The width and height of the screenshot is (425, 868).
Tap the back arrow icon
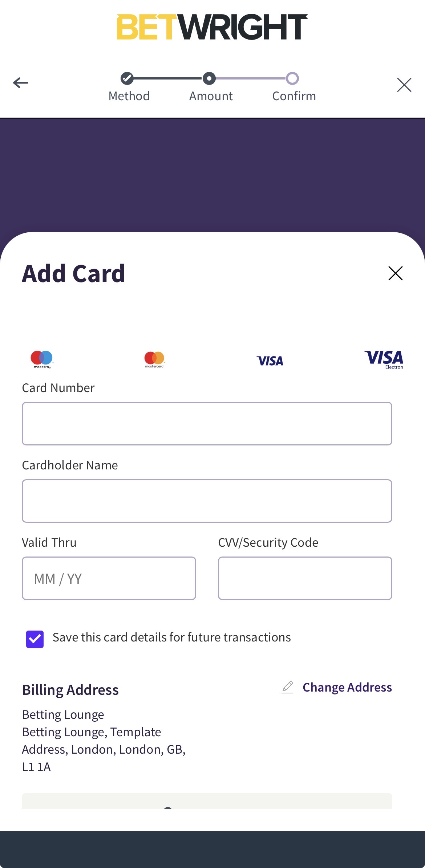click(x=21, y=83)
